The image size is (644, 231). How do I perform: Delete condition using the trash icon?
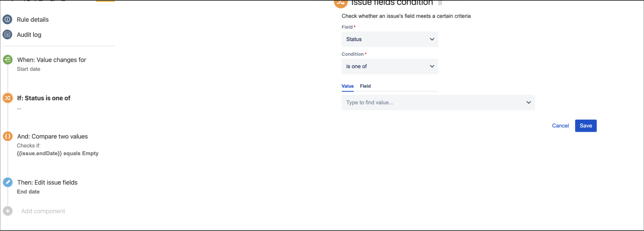pos(440,3)
